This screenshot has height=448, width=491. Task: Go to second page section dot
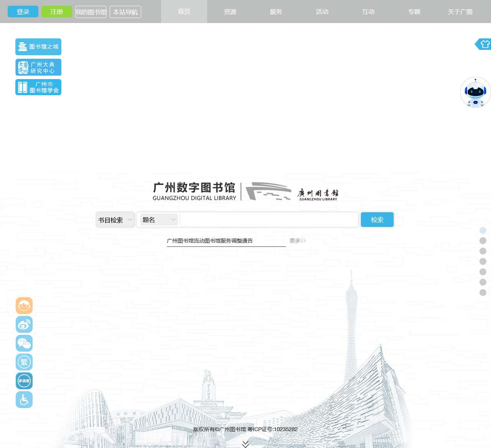[x=483, y=241]
